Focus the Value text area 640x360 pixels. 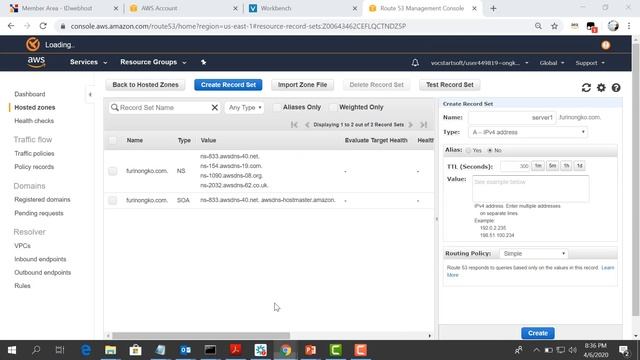[530, 189]
